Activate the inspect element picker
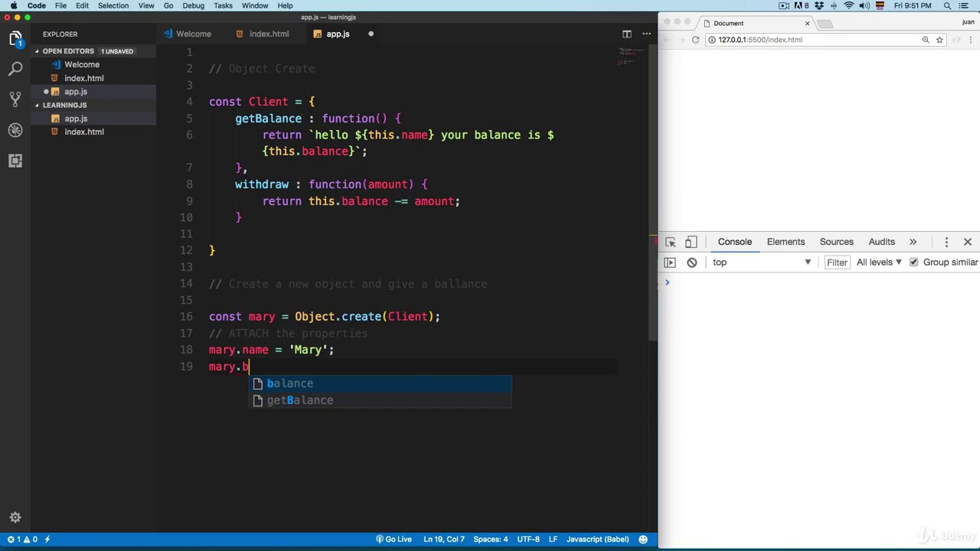Screen dimensions: 980x551 click(x=671, y=242)
